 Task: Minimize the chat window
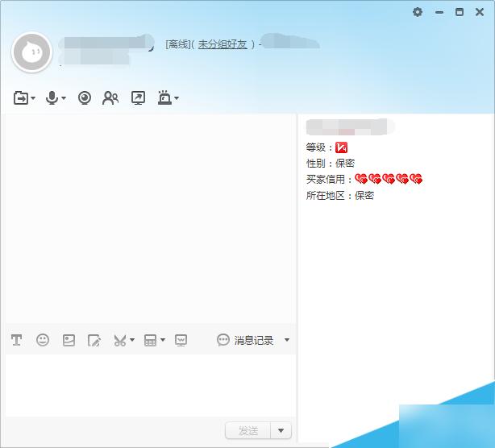pyautogui.click(x=439, y=12)
